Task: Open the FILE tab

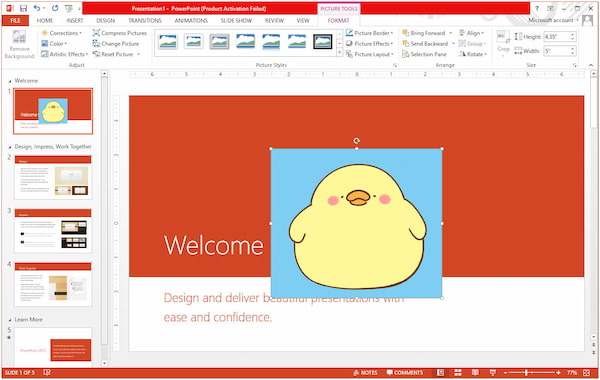Action: point(15,21)
